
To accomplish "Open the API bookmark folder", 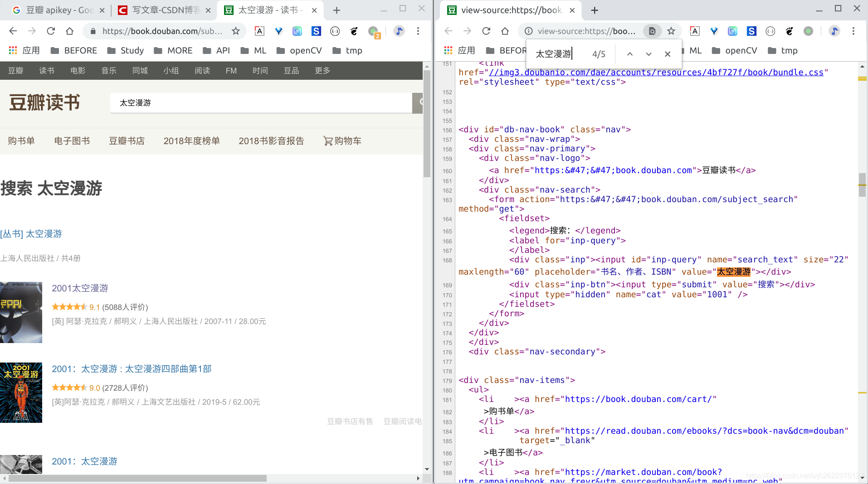I will tap(216, 50).
